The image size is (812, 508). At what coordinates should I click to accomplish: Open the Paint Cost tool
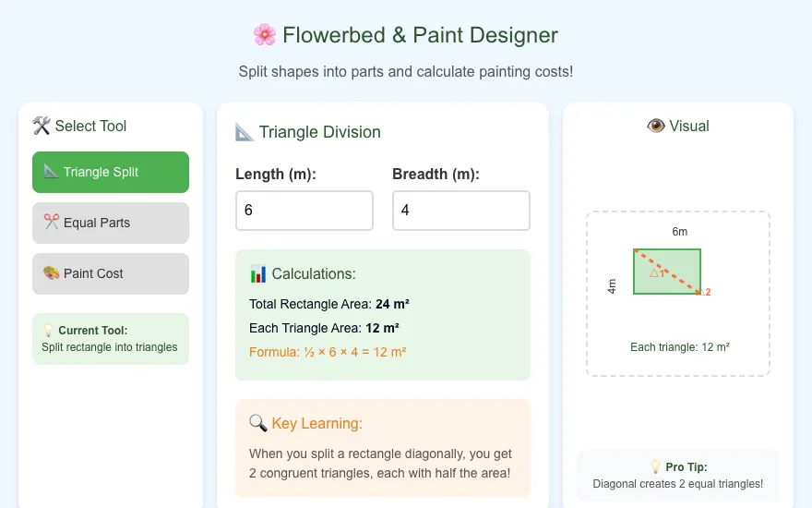[x=111, y=273]
